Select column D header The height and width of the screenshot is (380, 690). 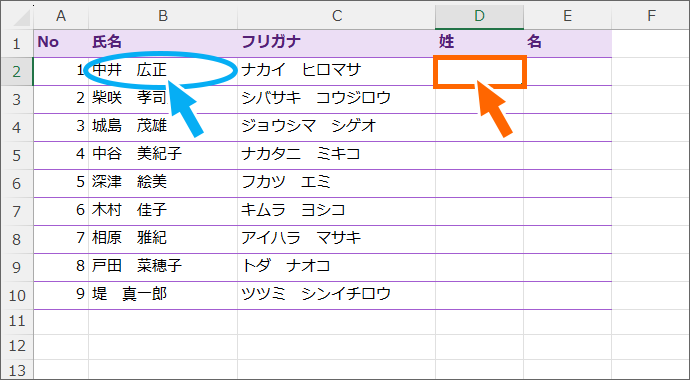pyautogui.click(x=479, y=17)
